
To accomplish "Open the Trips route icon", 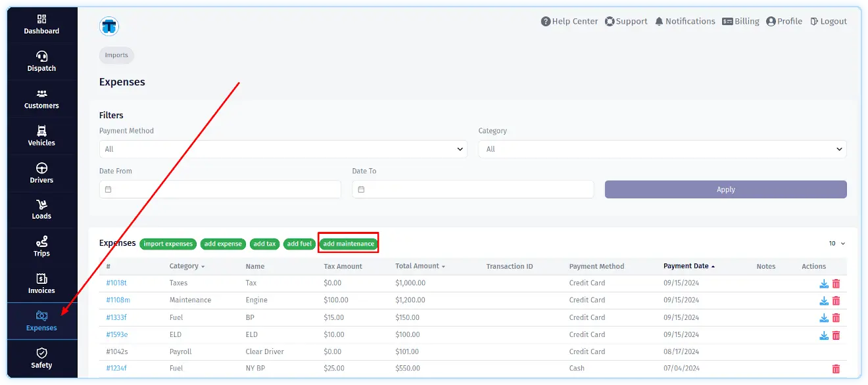I will pos(41,242).
